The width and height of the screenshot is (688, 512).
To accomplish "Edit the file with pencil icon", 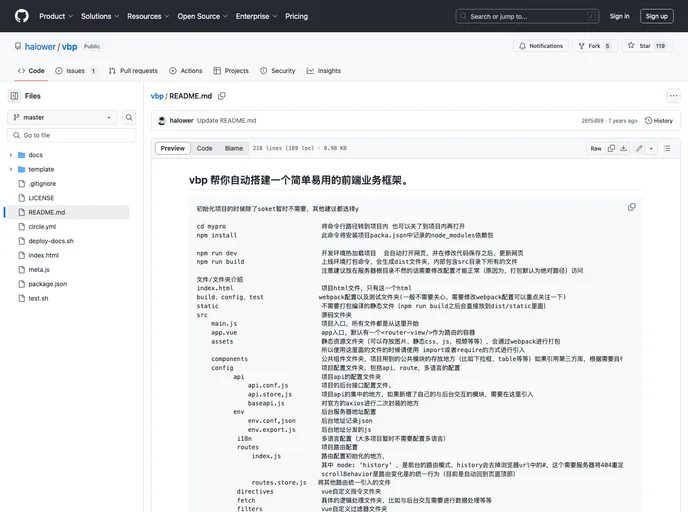I will click(x=639, y=148).
